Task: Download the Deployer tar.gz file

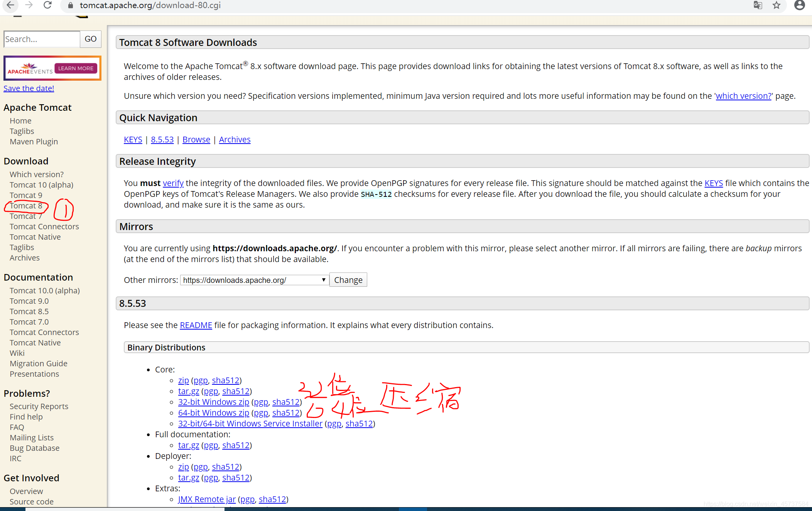Action: tap(189, 478)
